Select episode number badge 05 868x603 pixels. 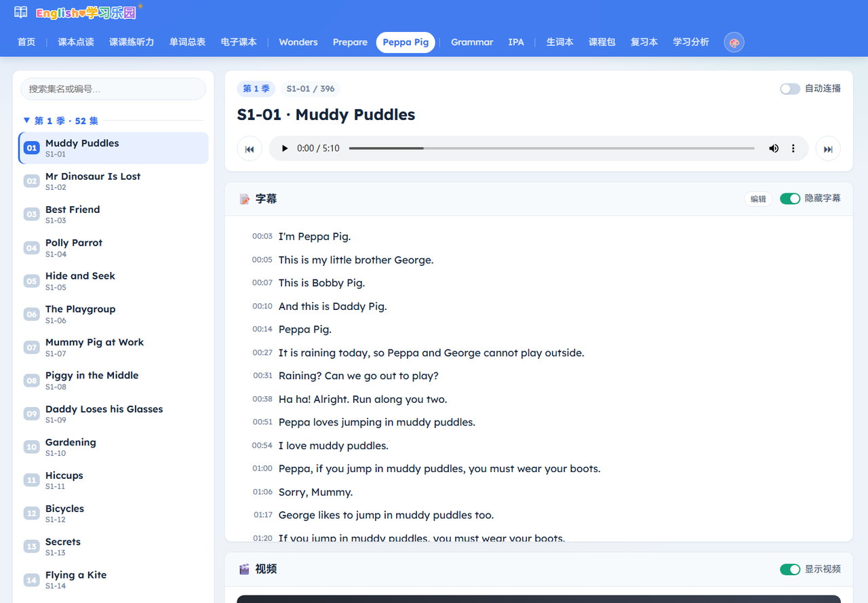[32, 281]
